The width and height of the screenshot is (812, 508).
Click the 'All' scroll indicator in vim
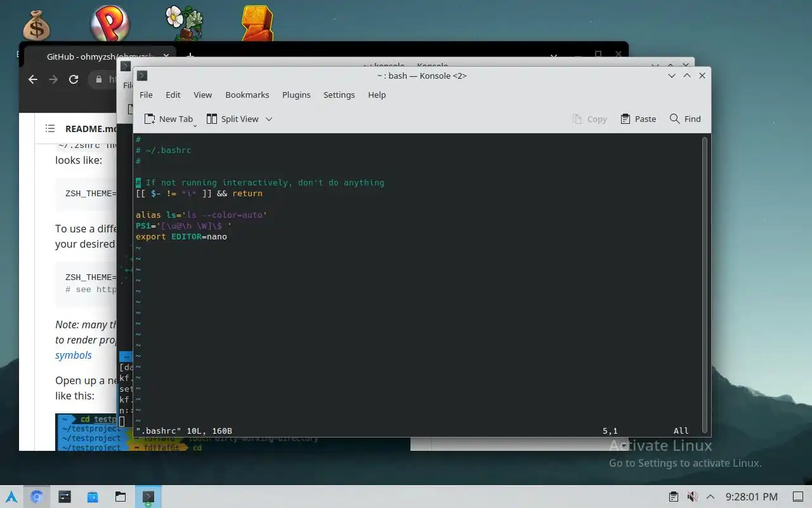[x=681, y=431]
